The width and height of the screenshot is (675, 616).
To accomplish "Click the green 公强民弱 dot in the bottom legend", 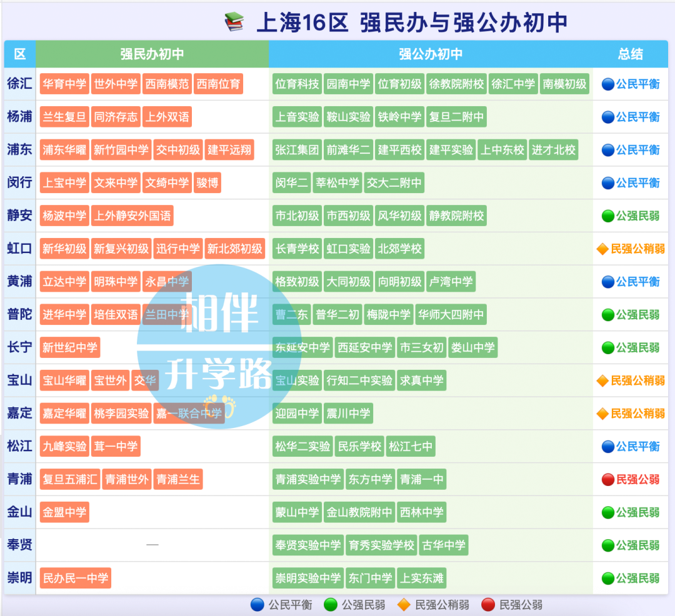I will pyautogui.click(x=329, y=604).
